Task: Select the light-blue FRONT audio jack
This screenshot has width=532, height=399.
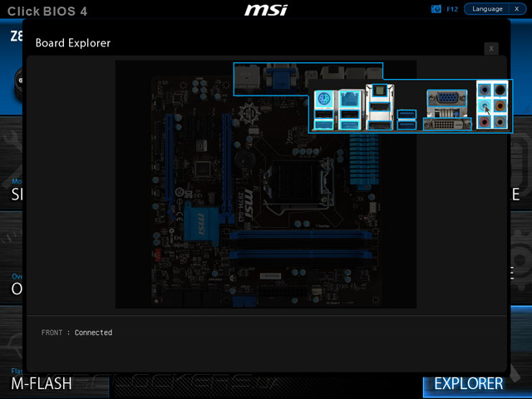Action: click(x=484, y=106)
